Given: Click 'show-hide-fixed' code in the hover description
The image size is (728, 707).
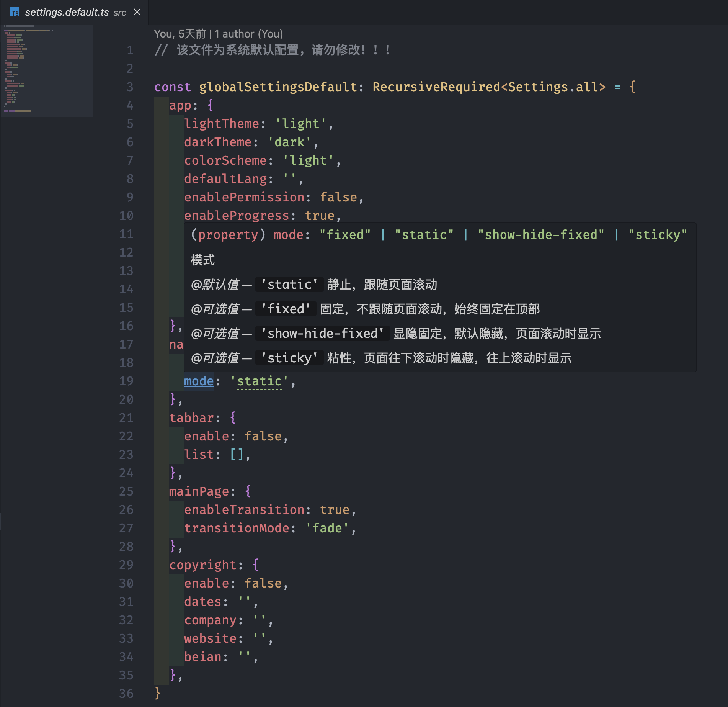Looking at the screenshot, I should point(323,334).
